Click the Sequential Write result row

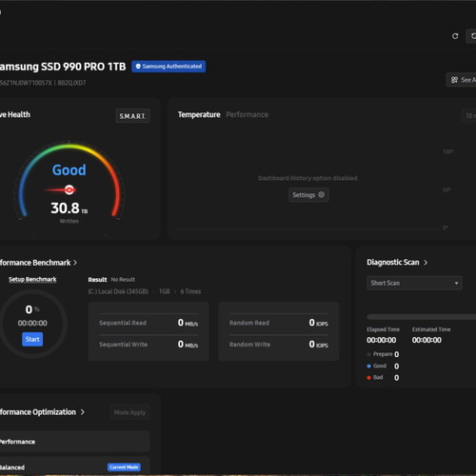coord(149,345)
